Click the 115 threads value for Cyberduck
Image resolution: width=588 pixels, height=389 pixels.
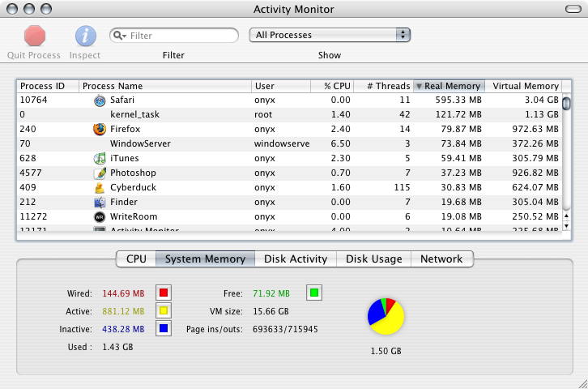point(402,187)
